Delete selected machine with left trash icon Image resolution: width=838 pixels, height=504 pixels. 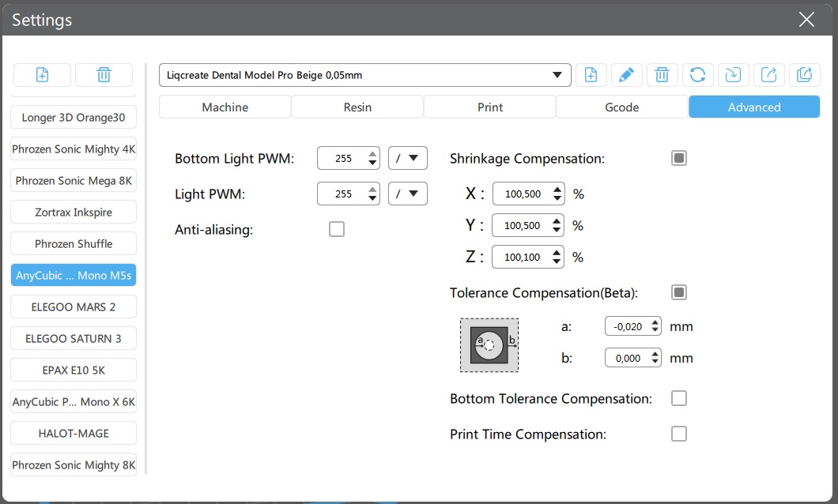(104, 75)
